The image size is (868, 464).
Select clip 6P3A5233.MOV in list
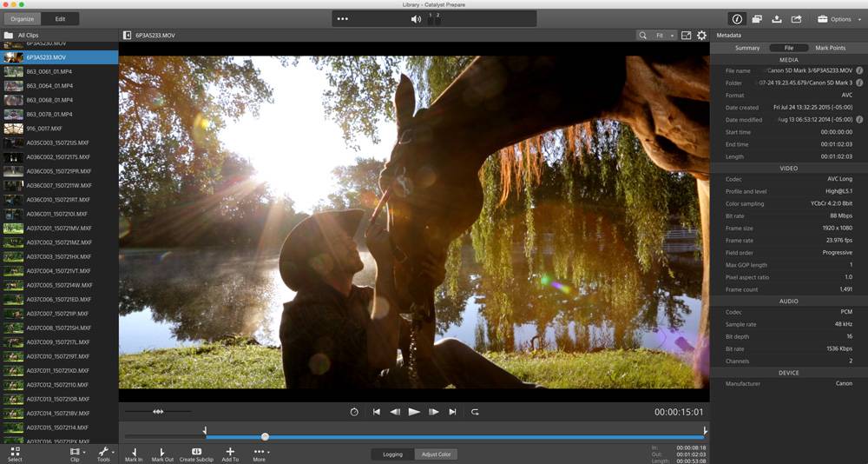(59, 57)
